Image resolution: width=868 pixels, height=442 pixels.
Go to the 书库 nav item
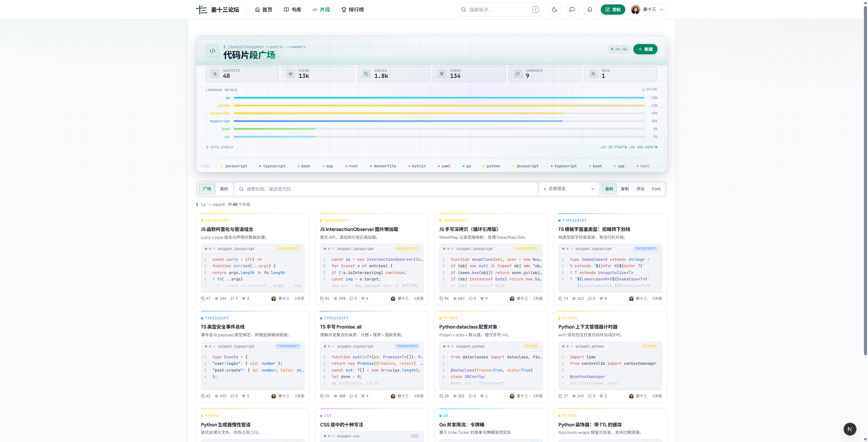tap(292, 9)
